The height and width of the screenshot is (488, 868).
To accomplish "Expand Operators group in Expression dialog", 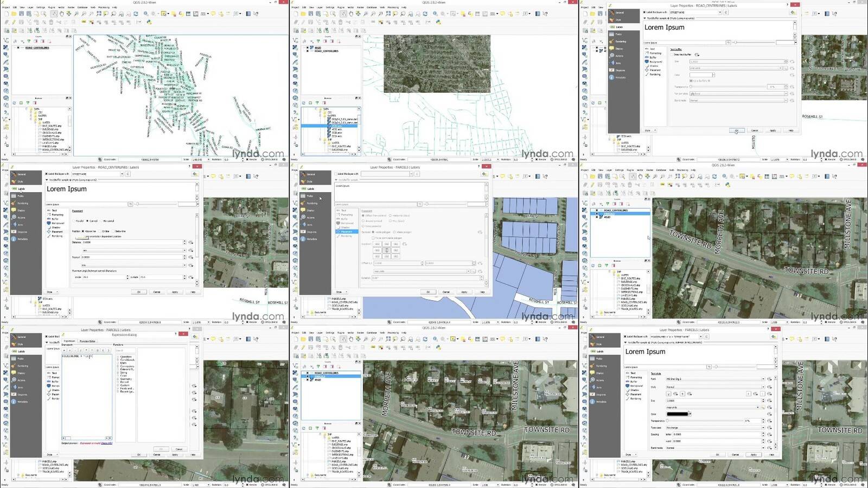I will pos(118,357).
